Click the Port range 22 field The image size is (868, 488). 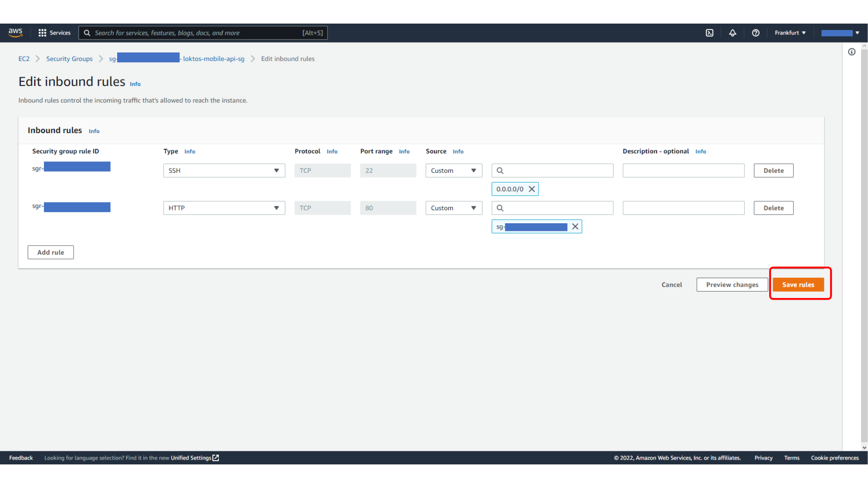point(388,170)
